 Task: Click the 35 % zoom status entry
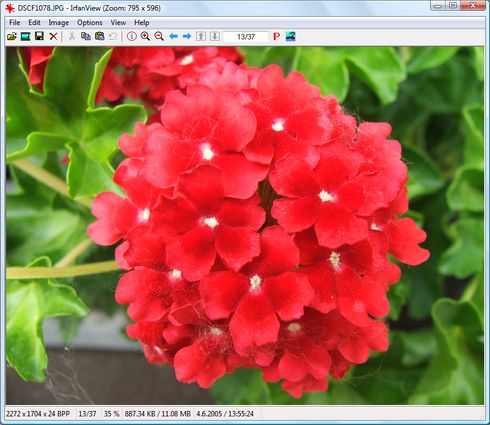112,414
